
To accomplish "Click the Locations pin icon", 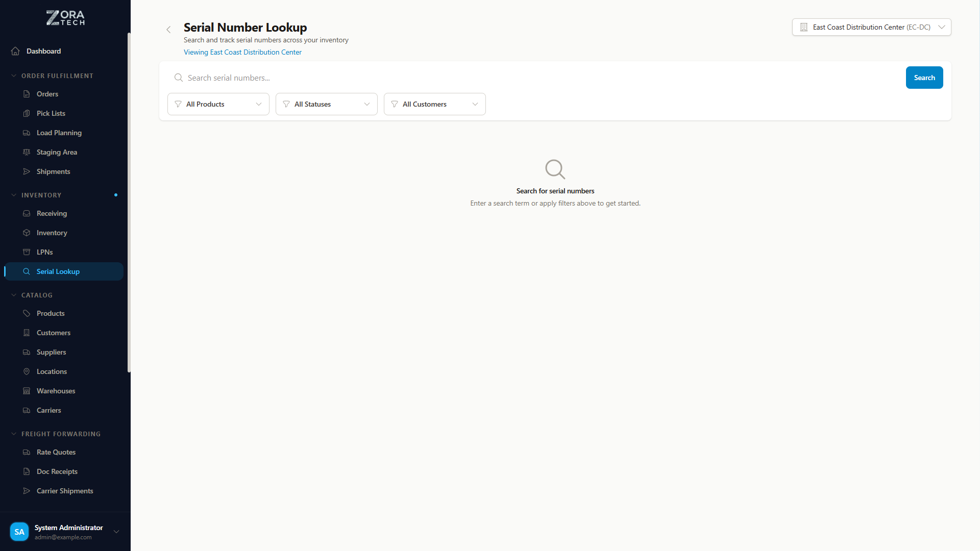I will tap(27, 371).
